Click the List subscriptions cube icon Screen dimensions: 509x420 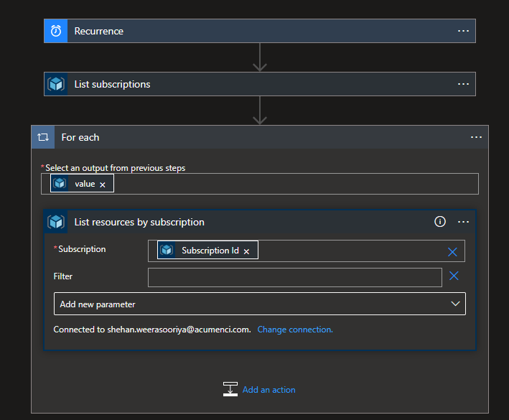(x=56, y=84)
